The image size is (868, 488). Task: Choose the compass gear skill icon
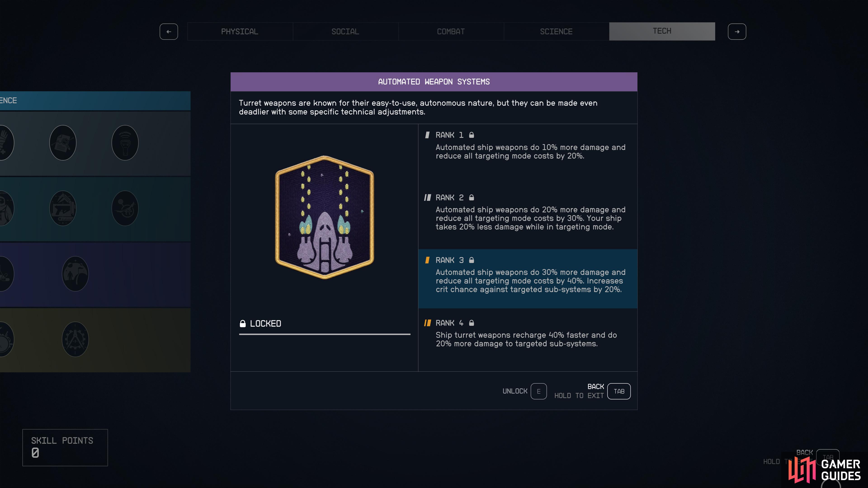point(75,339)
